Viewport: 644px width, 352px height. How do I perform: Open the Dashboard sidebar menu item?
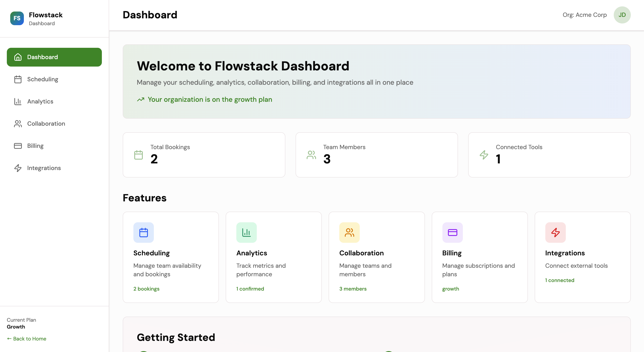54,57
